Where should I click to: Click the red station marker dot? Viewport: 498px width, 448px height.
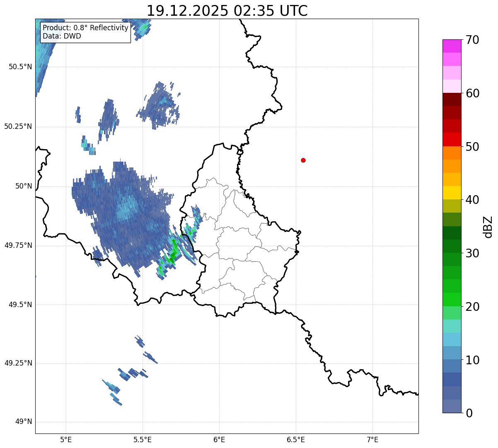(303, 160)
